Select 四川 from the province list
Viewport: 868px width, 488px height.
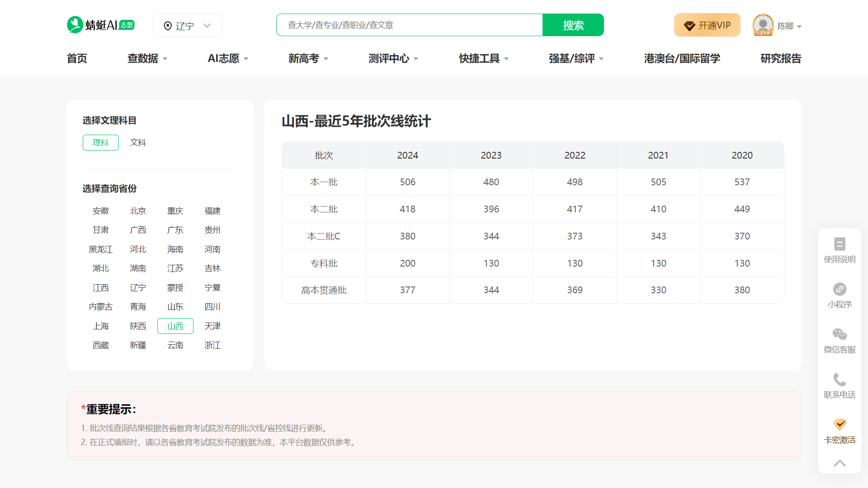pos(212,306)
